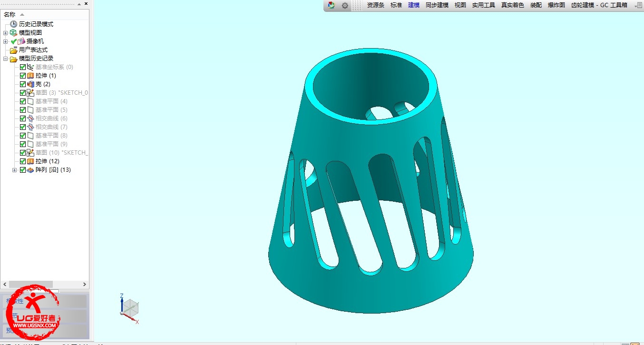The height and width of the screenshot is (345, 644).
Task: Open the 爆炸图 tab
Action: (556, 5)
